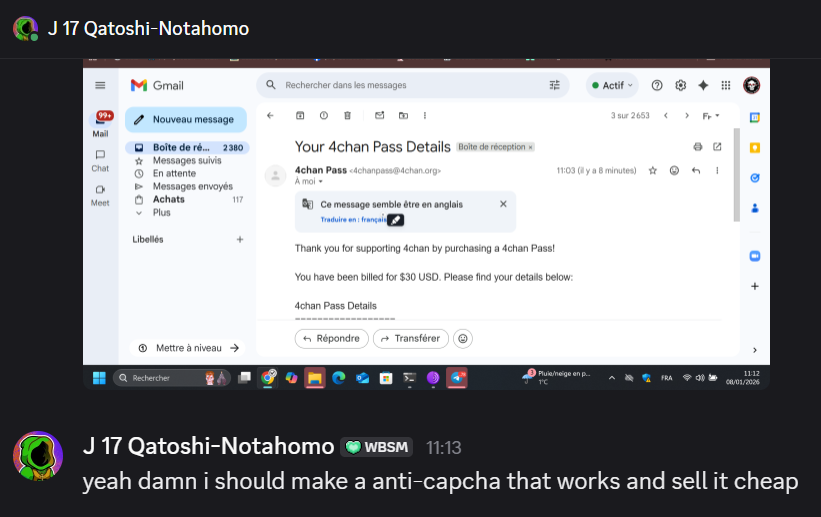This screenshot has width=821, height=517.
Task: Archive this email using the archive icon
Action: [x=300, y=115]
